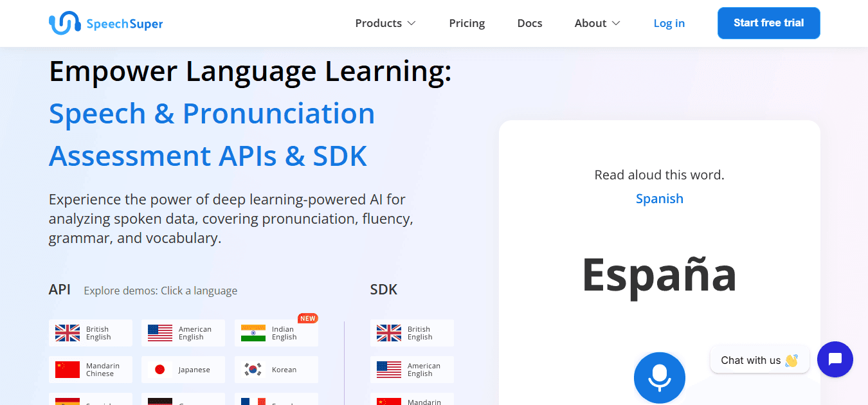Click the SpeechSuper logo icon
The height and width of the screenshot is (405, 868).
64,24
